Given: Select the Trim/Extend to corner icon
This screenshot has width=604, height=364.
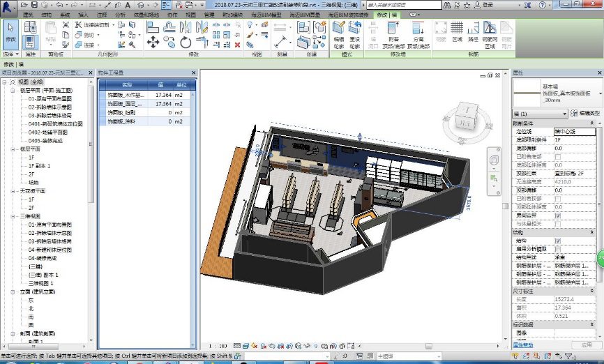Looking at the screenshot, I should coord(202,42).
